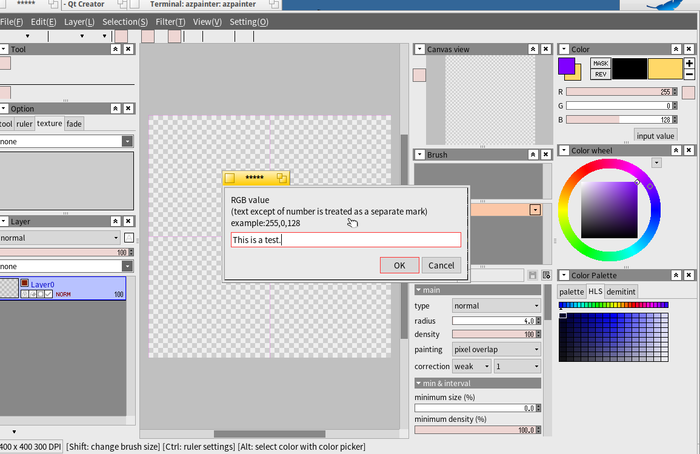Toggle the REV reverse mask button
The height and width of the screenshot is (454, 700).
coord(600,74)
